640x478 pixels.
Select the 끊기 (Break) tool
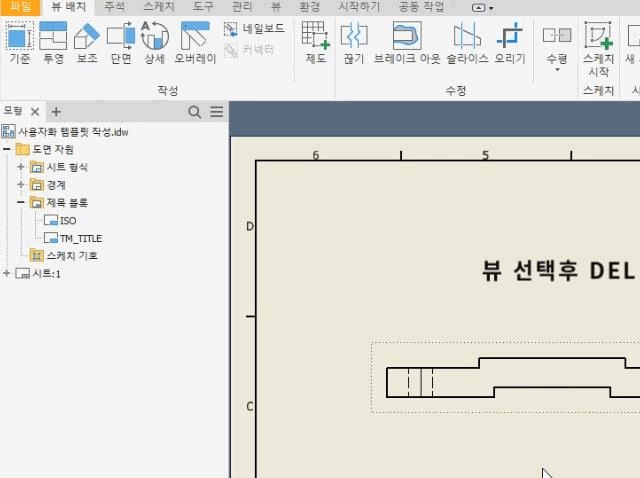tap(353, 43)
